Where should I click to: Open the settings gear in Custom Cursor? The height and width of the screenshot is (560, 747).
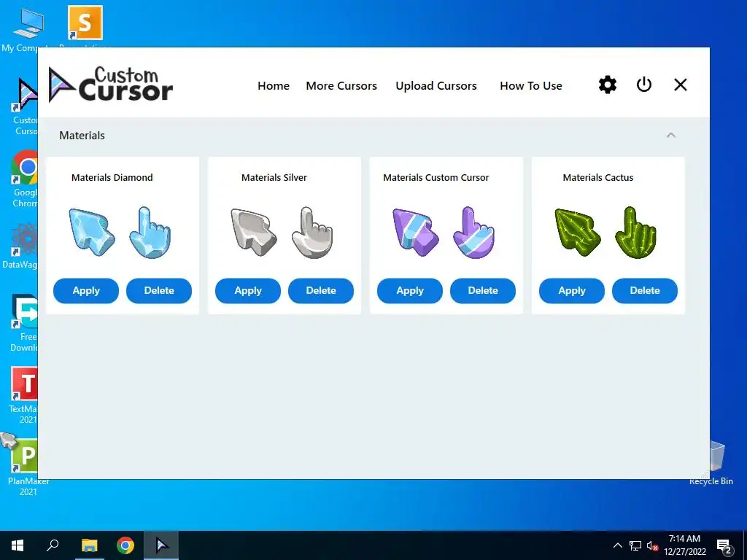pos(608,85)
